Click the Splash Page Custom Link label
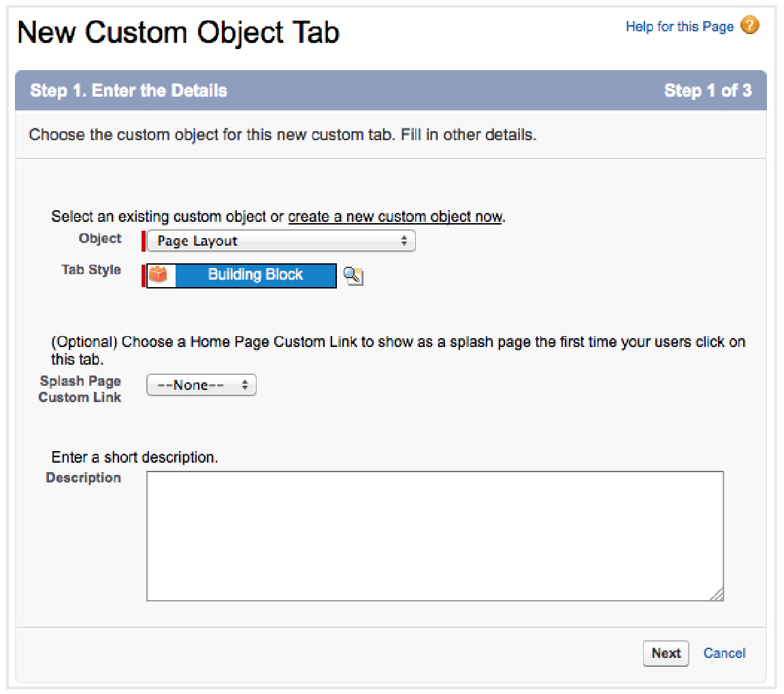 80,389
